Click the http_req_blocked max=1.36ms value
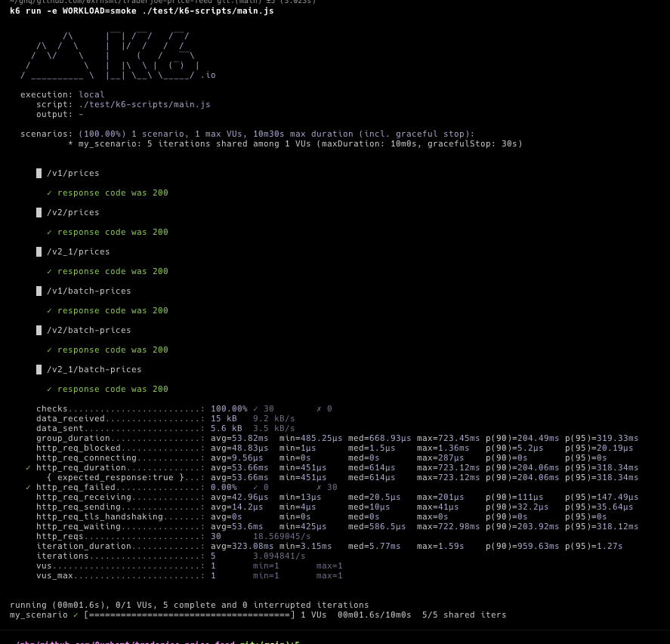The width and height of the screenshot is (670, 644). click(x=443, y=448)
